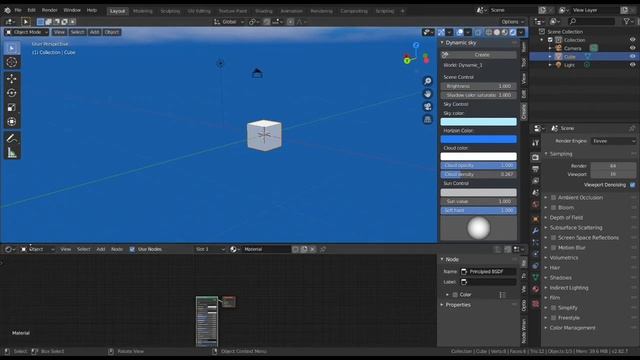Image resolution: width=640 pixels, height=360 pixels.
Task: Open the Global transform orientation dropdown
Action: point(229,22)
